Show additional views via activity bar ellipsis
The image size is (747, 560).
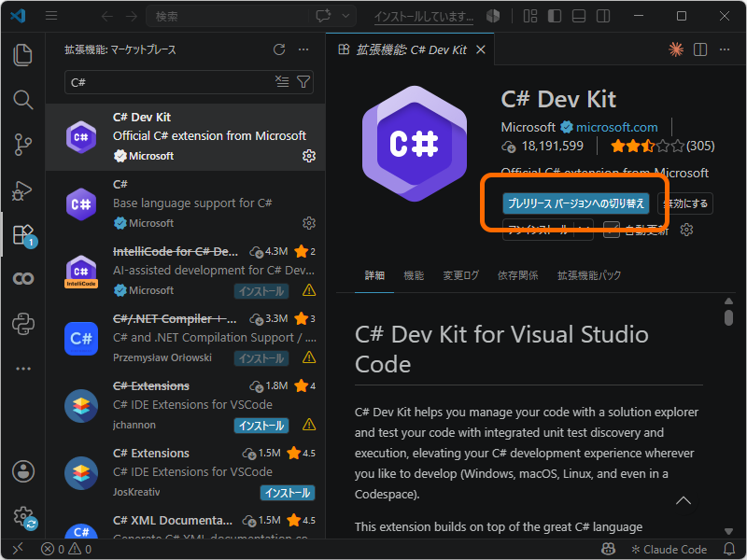pos(22,369)
